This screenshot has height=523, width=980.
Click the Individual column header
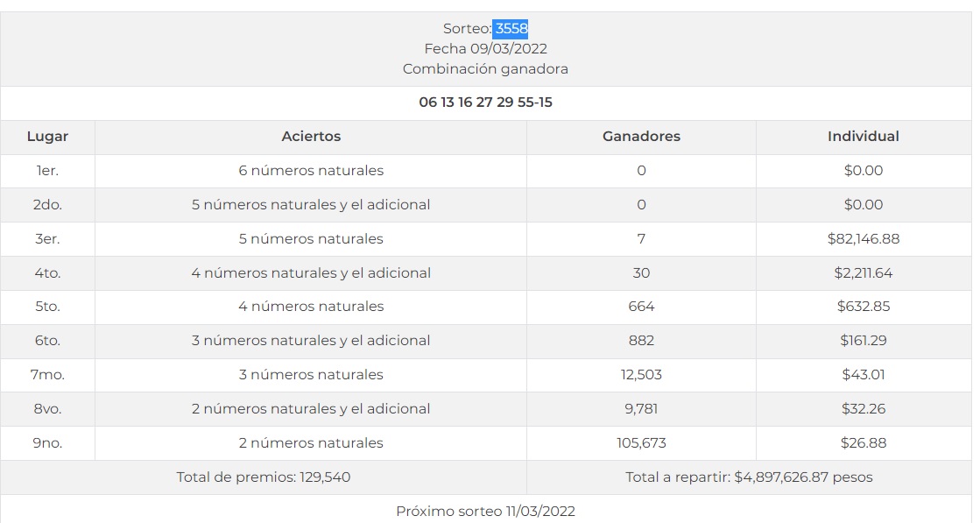(x=863, y=137)
